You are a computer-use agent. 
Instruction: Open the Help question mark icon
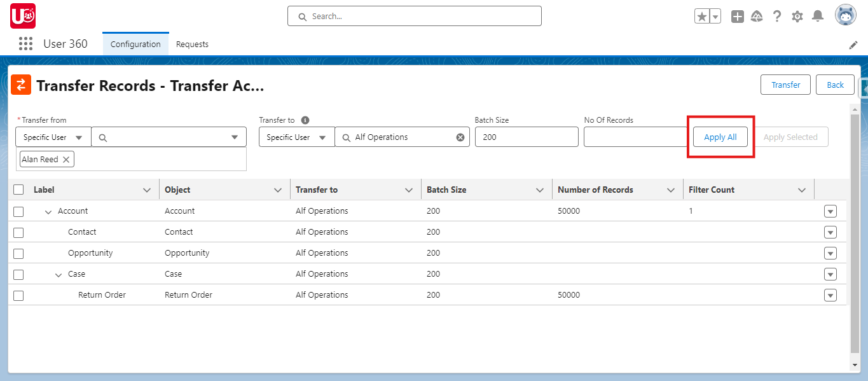point(777,17)
